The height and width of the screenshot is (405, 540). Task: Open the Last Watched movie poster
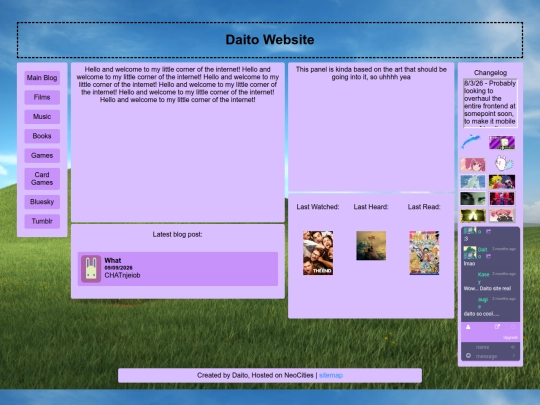pyautogui.click(x=318, y=253)
